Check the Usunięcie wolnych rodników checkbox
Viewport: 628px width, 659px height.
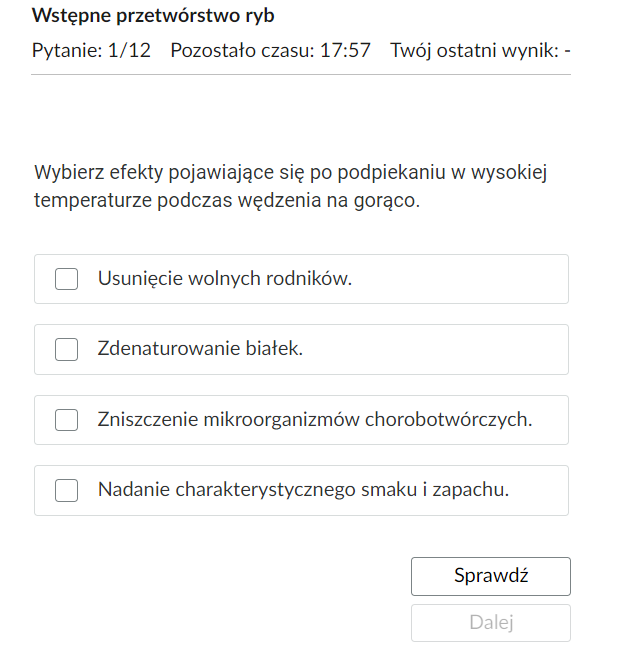point(66,279)
